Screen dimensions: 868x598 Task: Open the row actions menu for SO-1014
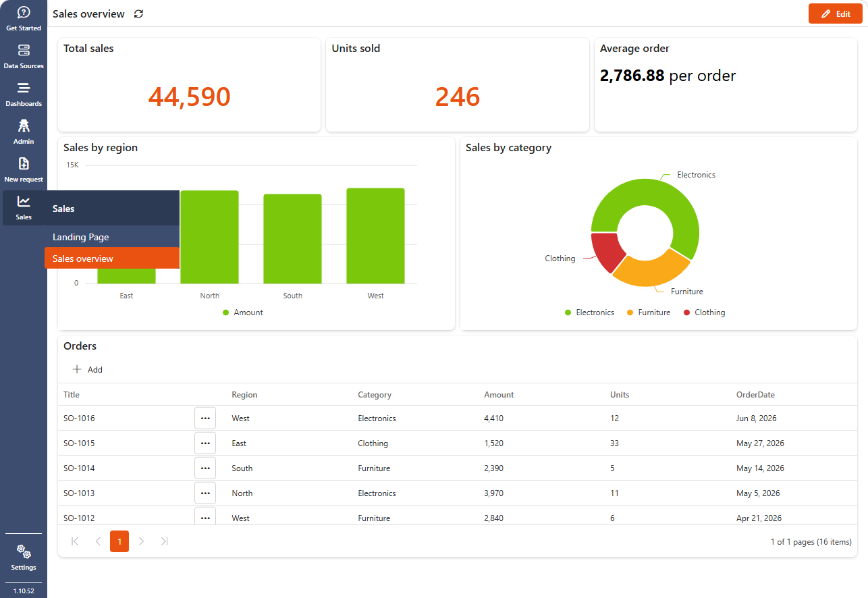[205, 468]
